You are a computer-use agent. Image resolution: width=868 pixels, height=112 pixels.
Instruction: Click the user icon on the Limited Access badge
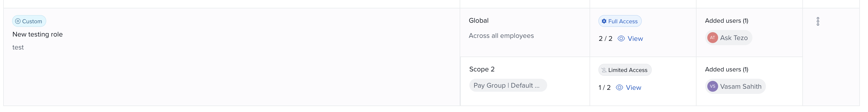(604, 70)
